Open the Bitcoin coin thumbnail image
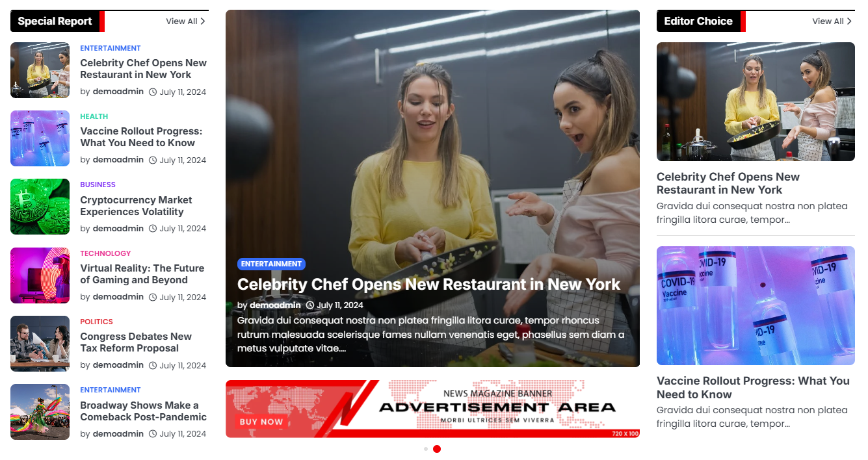 [40, 207]
